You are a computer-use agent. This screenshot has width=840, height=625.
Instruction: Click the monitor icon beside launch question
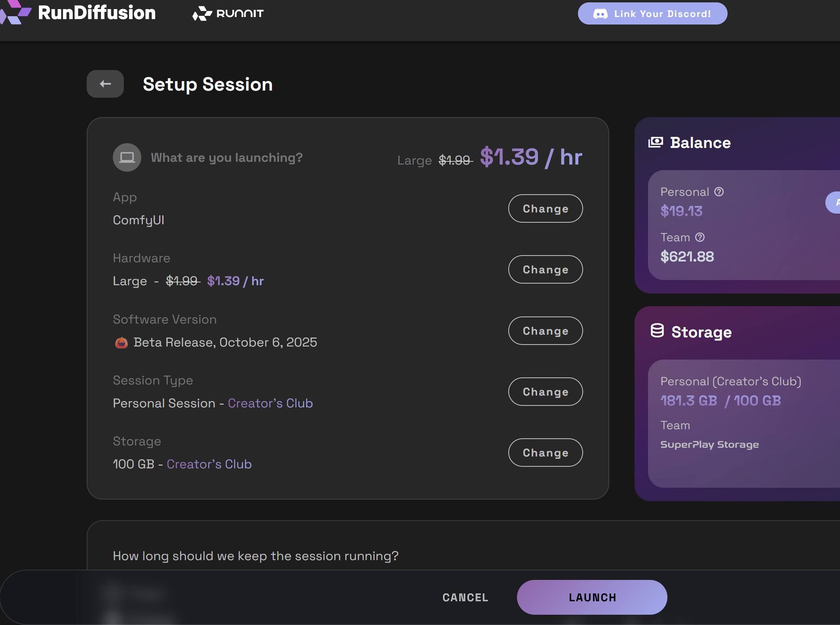point(127,157)
